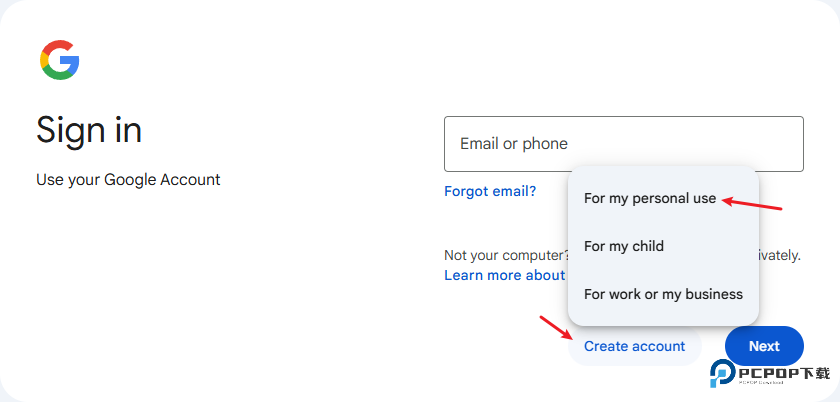Select "For my child" menu entry
The height and width of the screenshot is (402, 840).
(x=624, y=246)
